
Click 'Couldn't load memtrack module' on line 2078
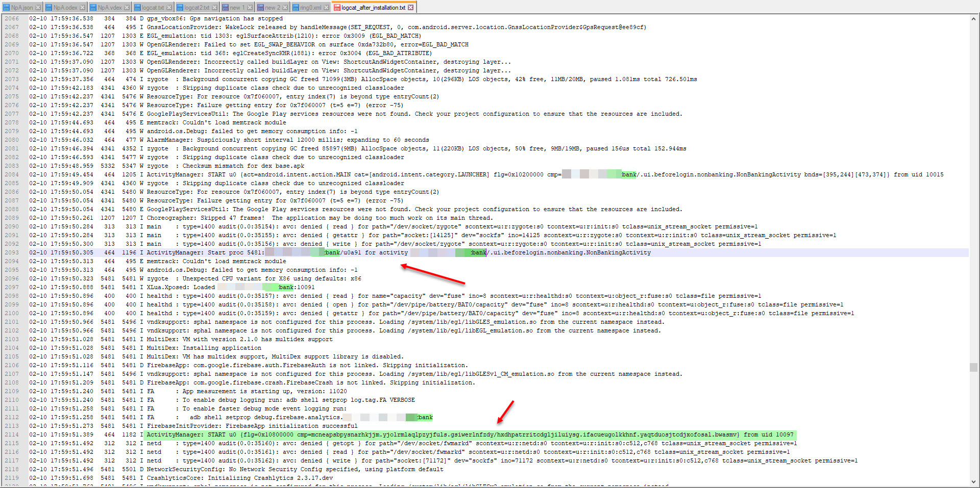(x=234, y=122)
